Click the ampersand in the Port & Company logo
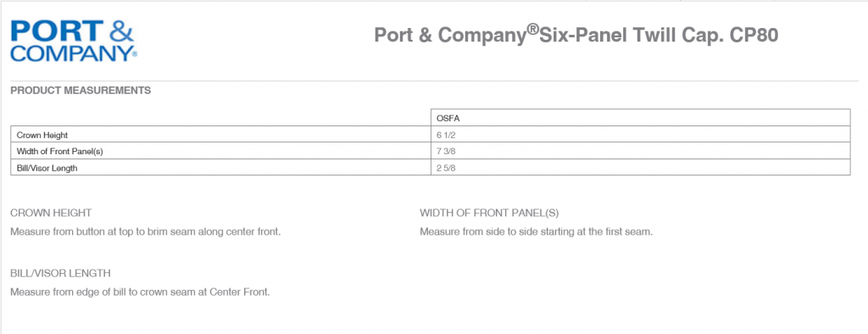 120,31
